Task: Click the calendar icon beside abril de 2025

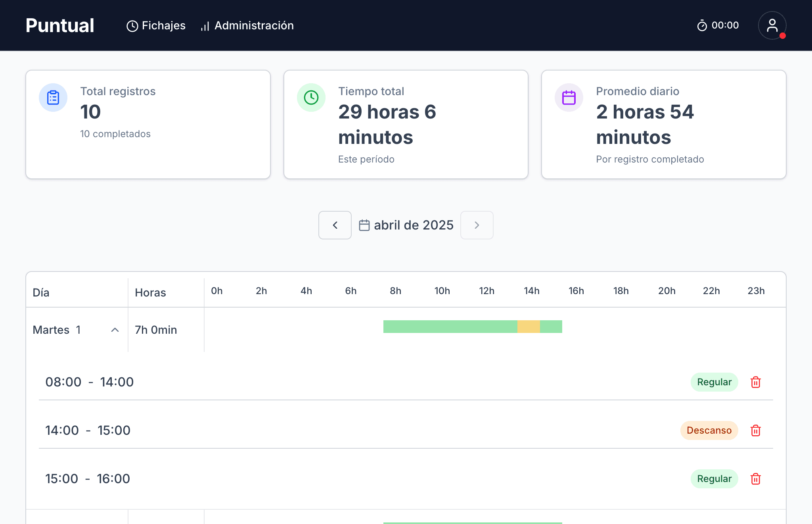Action: point(364,225)
